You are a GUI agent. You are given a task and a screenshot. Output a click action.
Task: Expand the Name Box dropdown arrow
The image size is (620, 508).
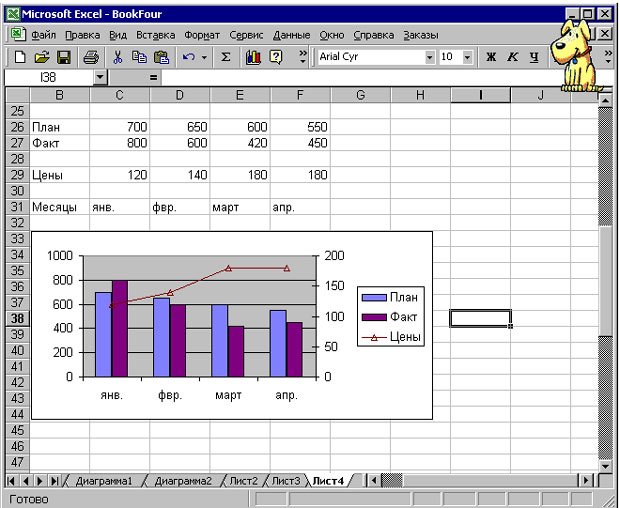[100, 77]
